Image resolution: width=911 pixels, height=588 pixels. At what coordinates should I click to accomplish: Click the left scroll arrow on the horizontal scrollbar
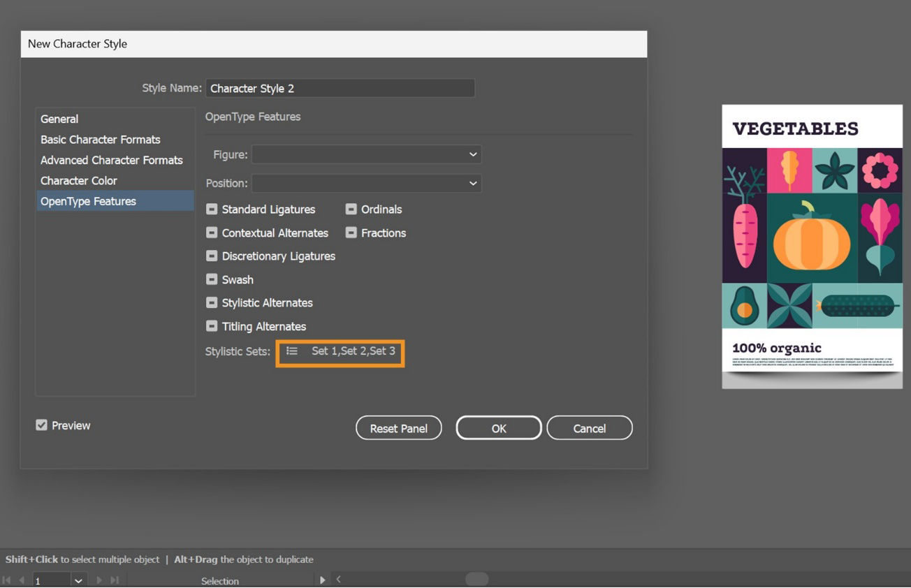339,580
